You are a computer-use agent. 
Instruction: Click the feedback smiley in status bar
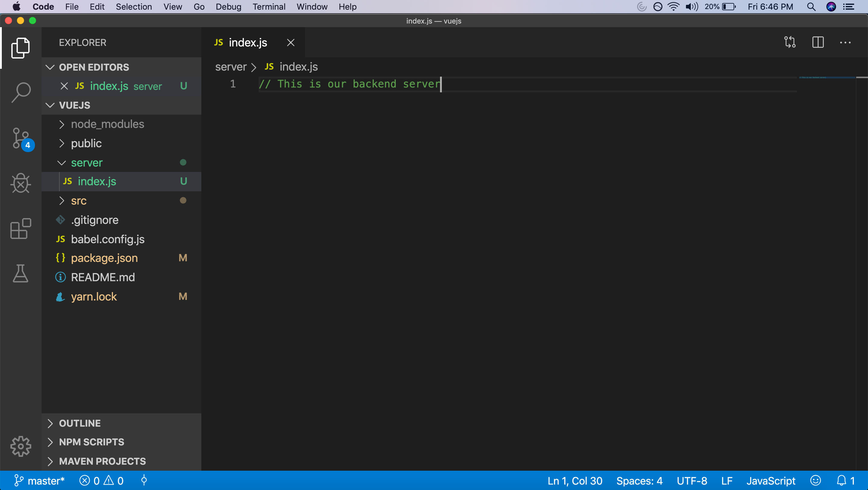pyautogui.click(x=816, y=481)
